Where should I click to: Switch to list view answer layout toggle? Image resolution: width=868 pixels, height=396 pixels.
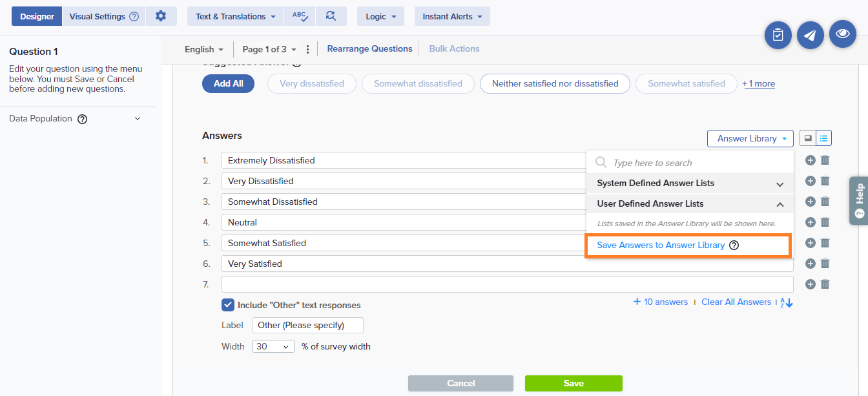pos(824,138)
